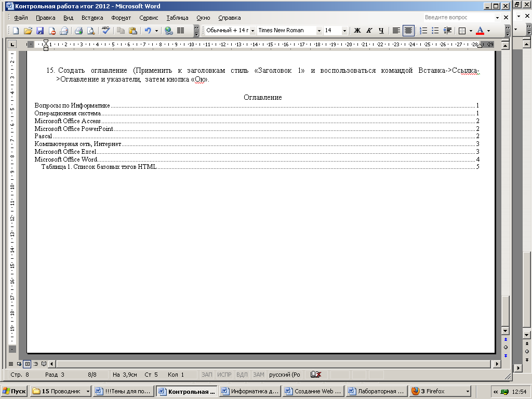Toggle align left

tap(396, 31)
